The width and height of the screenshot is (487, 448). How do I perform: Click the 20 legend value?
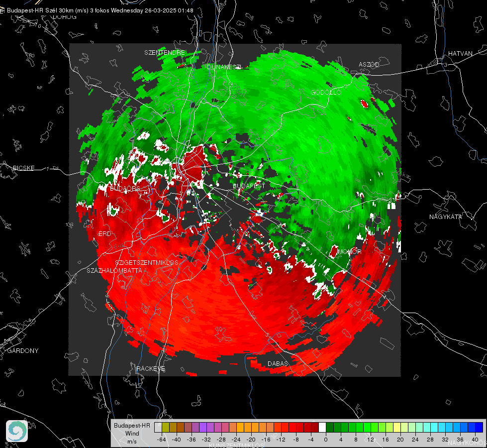coord(400,440)
